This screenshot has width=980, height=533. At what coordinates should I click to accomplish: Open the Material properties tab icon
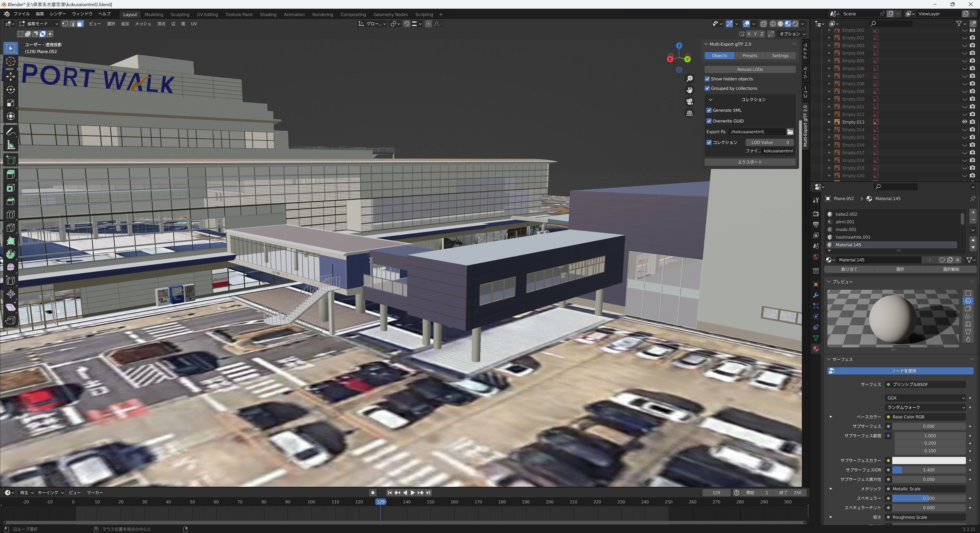[816, 349]
